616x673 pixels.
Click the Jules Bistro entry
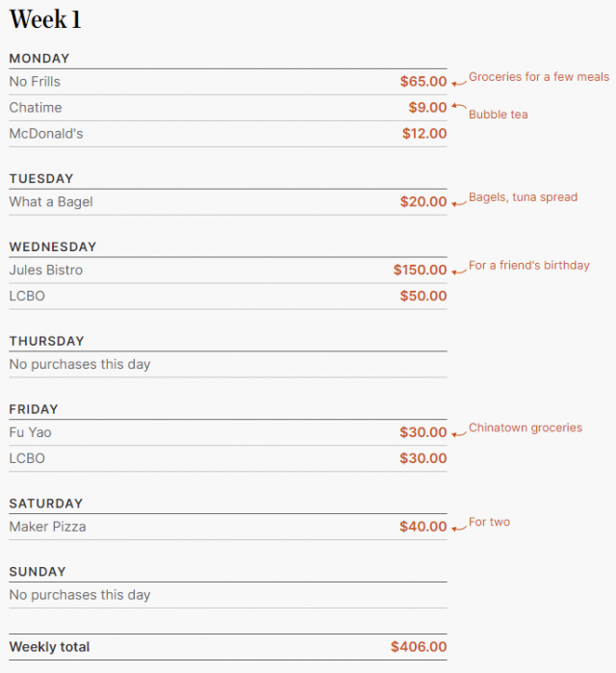tap(228, 270)
